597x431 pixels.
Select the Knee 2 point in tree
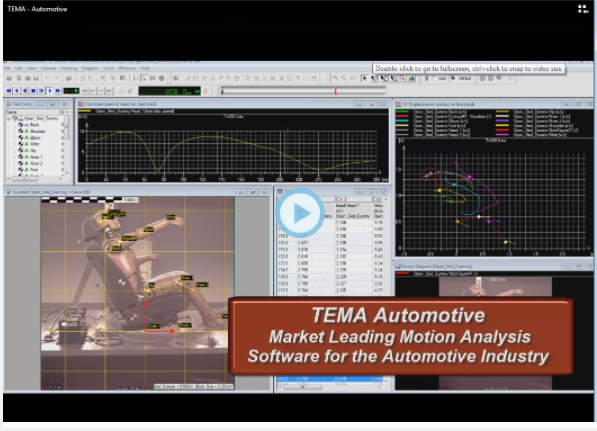[x=36, y=163]
